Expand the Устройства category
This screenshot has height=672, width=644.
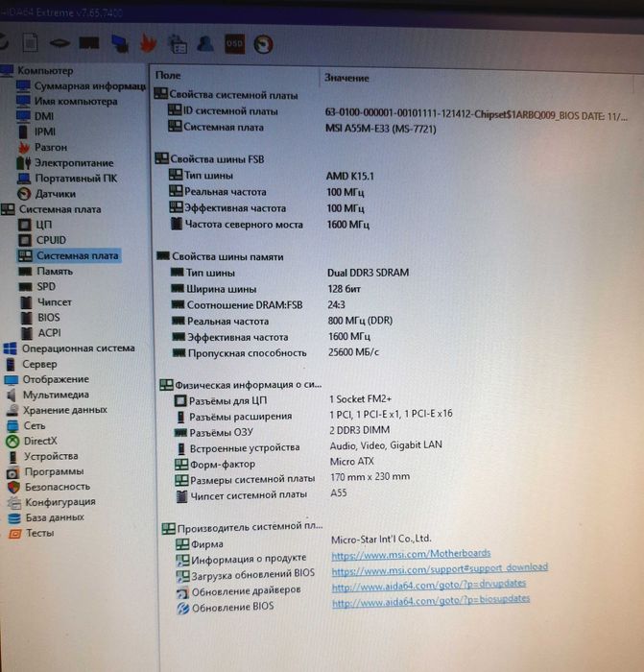click(51, 456)
